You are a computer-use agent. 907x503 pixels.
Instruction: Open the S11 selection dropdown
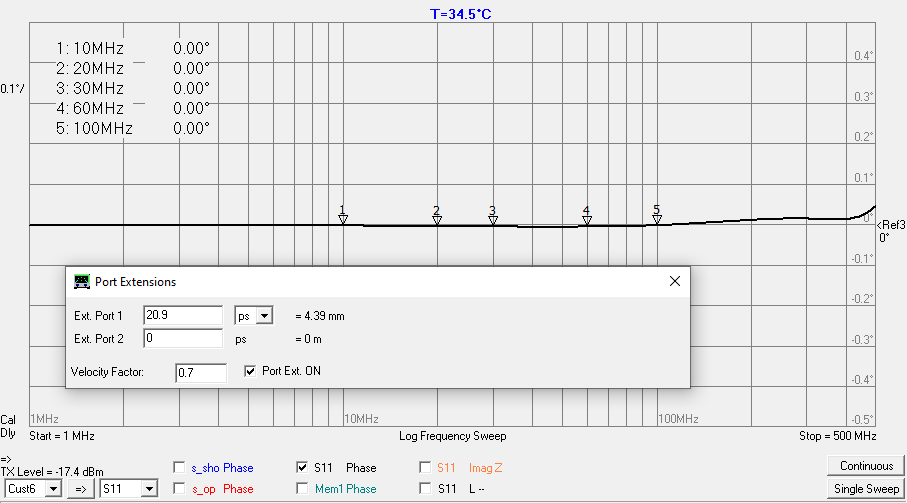tap(149, 489)
